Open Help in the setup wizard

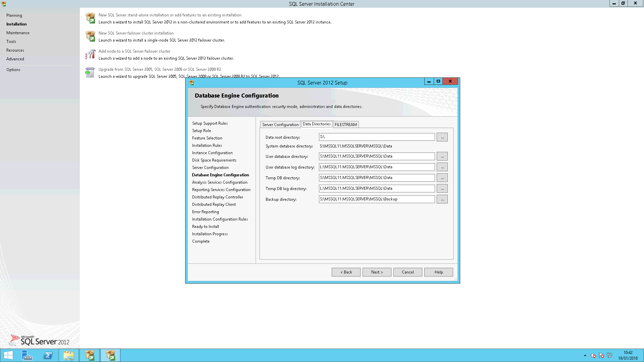coord(439,272)
